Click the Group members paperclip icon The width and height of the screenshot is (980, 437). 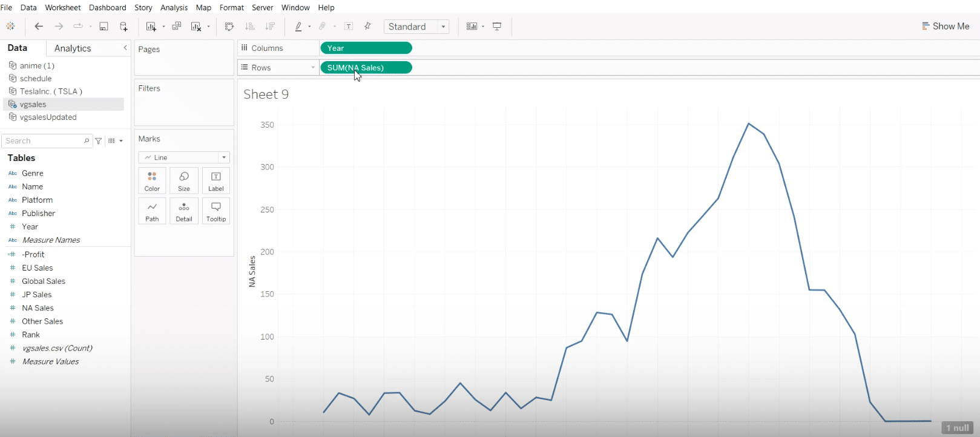pos(323,27)
